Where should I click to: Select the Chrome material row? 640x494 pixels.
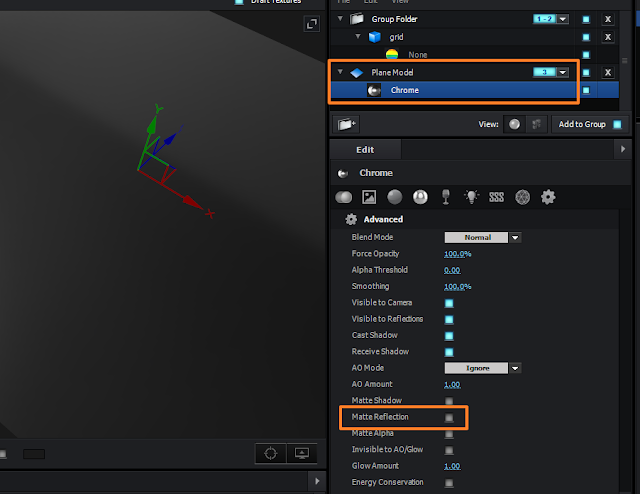(474, 90)
